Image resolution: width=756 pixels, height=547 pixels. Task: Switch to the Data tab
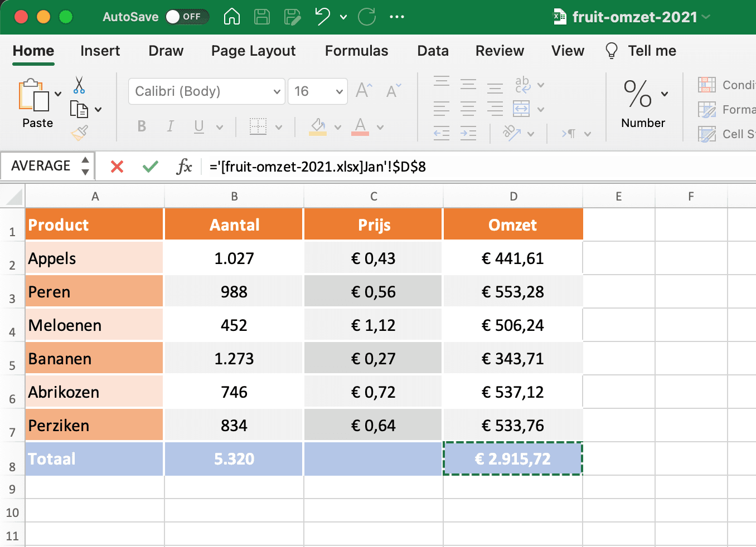[433, 51]
